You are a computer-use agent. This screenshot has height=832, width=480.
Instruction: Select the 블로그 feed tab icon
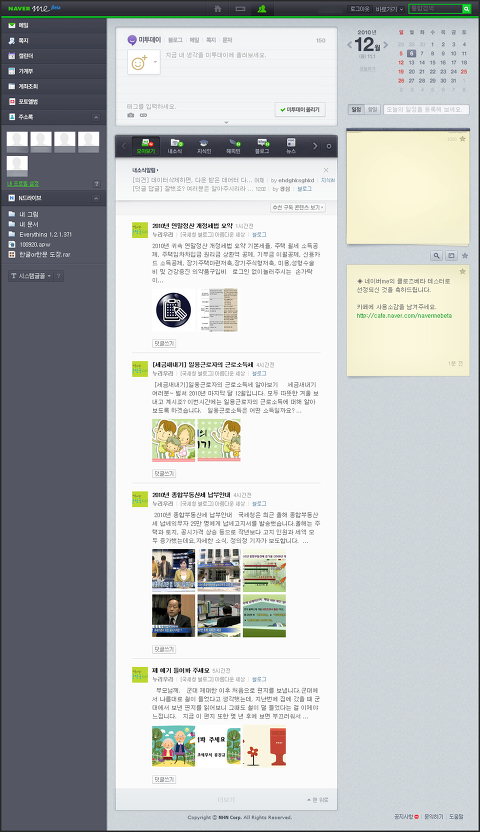click(x=262, y=146)
